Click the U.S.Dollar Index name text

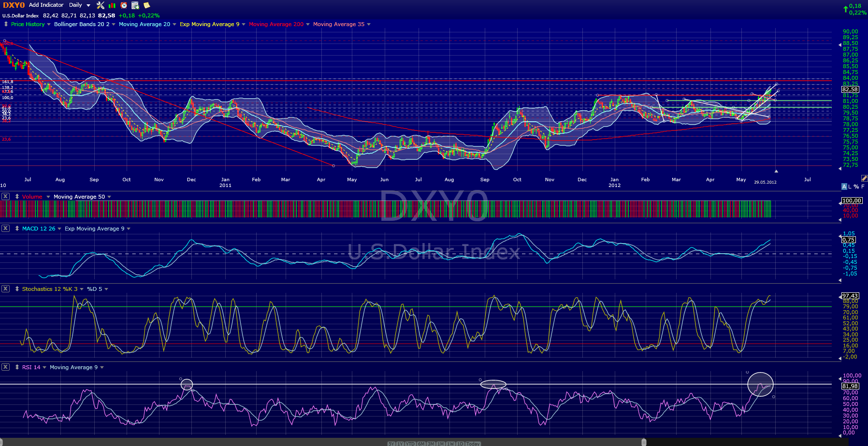pyautogui.click(x=20, y=15)
